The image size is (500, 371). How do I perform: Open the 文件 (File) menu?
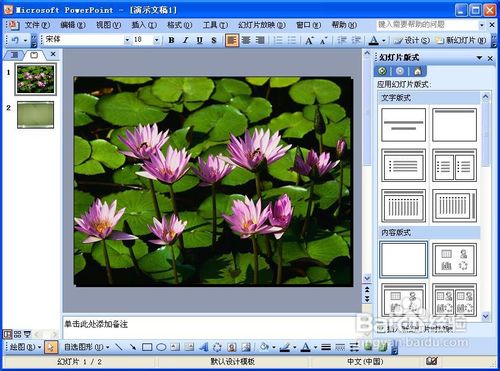tap(37, 25)
